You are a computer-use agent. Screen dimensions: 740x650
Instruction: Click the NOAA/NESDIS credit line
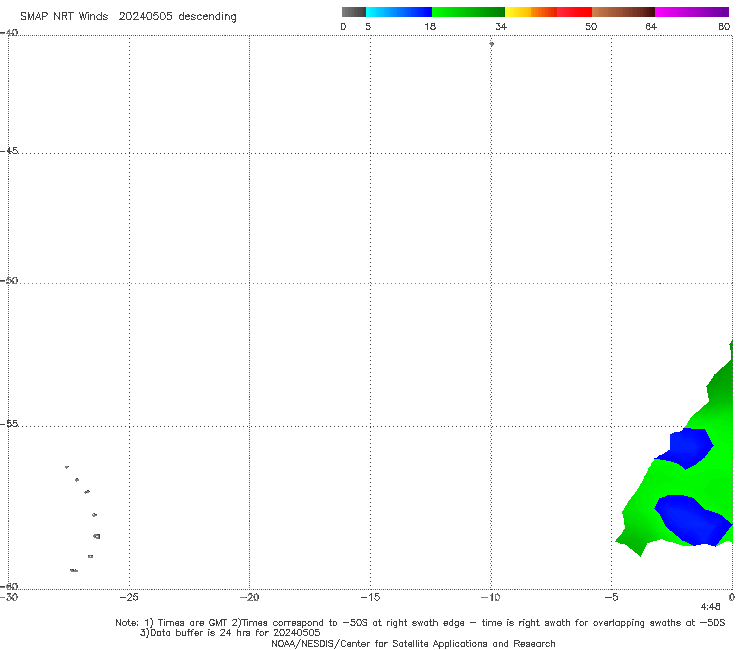413,643
